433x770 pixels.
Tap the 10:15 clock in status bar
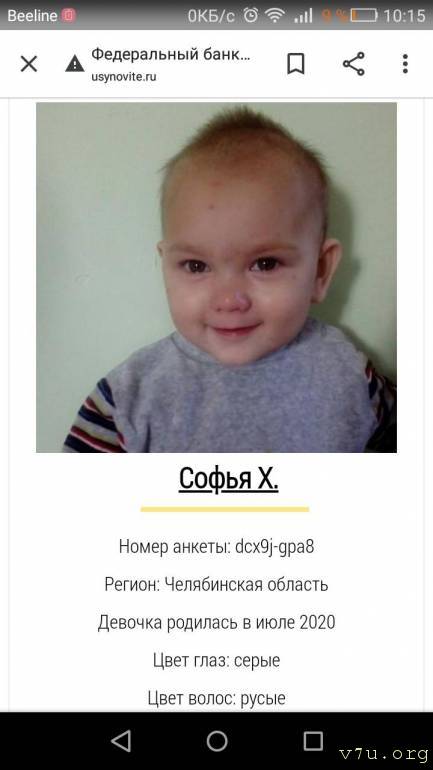[x=404, y=16]
